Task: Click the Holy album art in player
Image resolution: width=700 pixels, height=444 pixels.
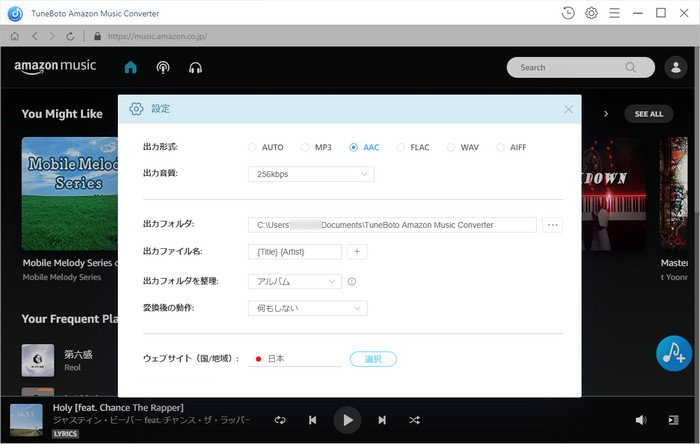Action: pos(26,420)
